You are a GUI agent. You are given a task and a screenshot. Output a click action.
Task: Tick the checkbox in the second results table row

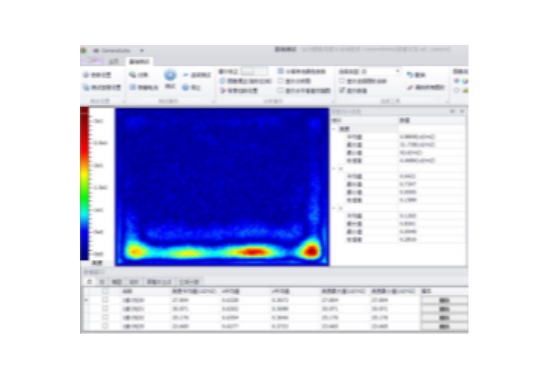point(105,309)
